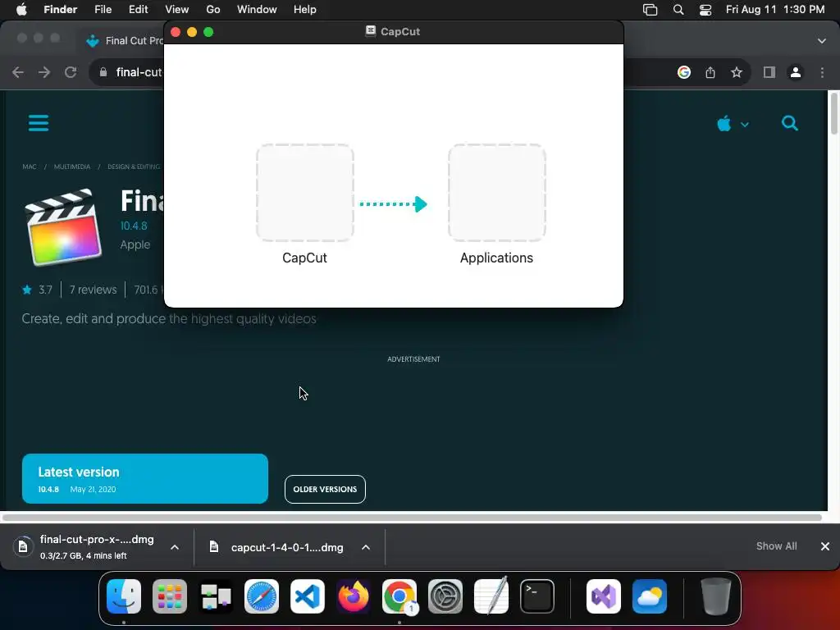Click Show All downloads
This screenshot has height=630, width=840.
776,546
